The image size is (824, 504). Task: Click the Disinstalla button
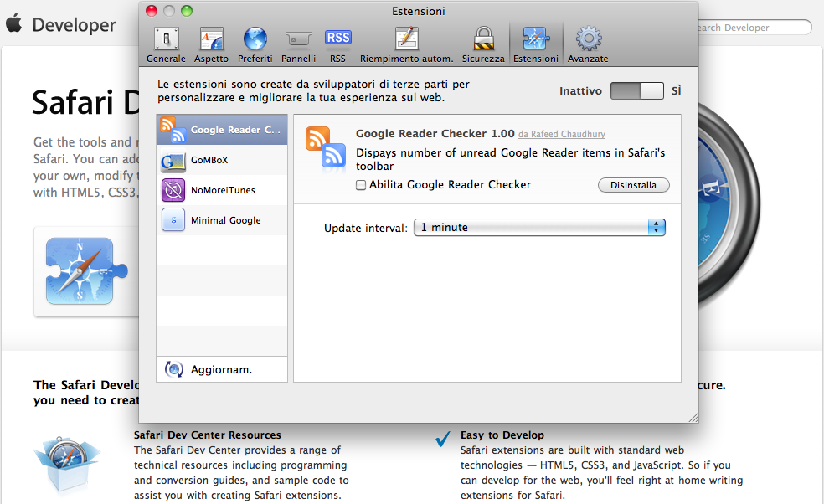coord(633,185)
